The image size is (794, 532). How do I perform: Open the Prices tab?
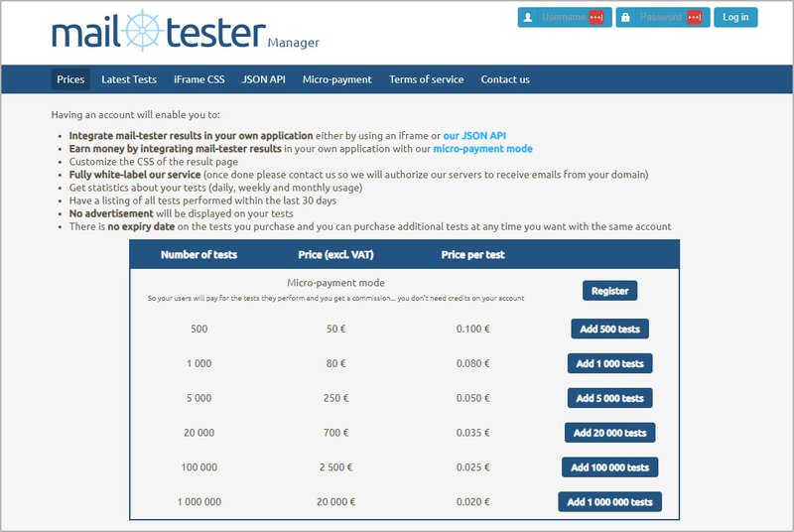coord(70,79)
